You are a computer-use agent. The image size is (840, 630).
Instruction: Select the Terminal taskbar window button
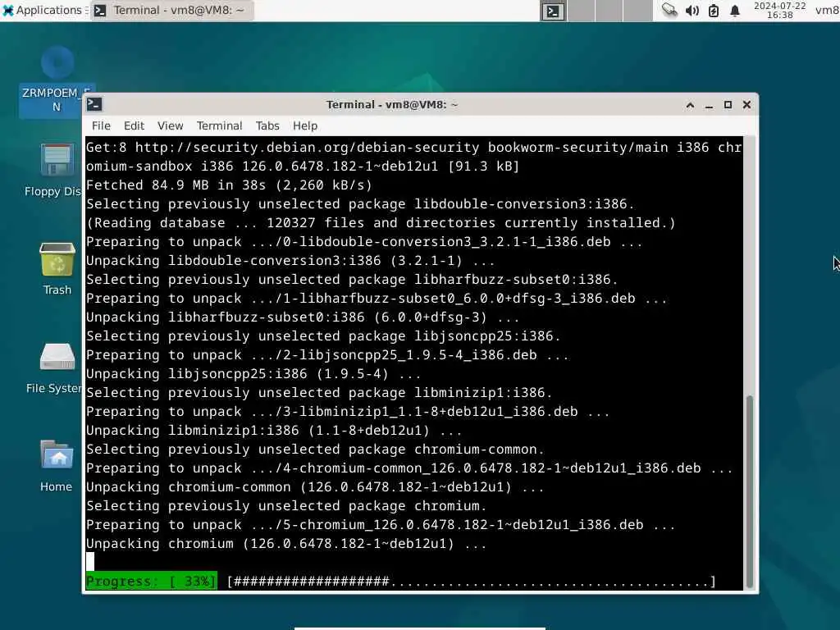coord(171,10)
